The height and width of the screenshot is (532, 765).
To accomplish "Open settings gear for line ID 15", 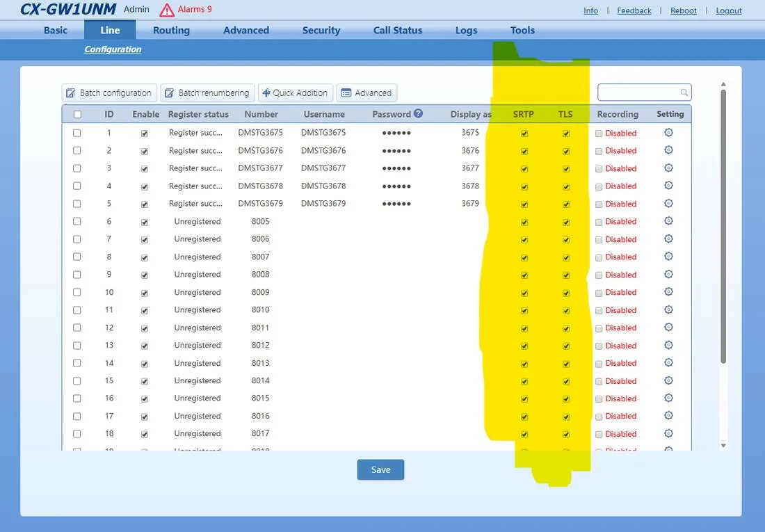I will (x=668, y=380).
